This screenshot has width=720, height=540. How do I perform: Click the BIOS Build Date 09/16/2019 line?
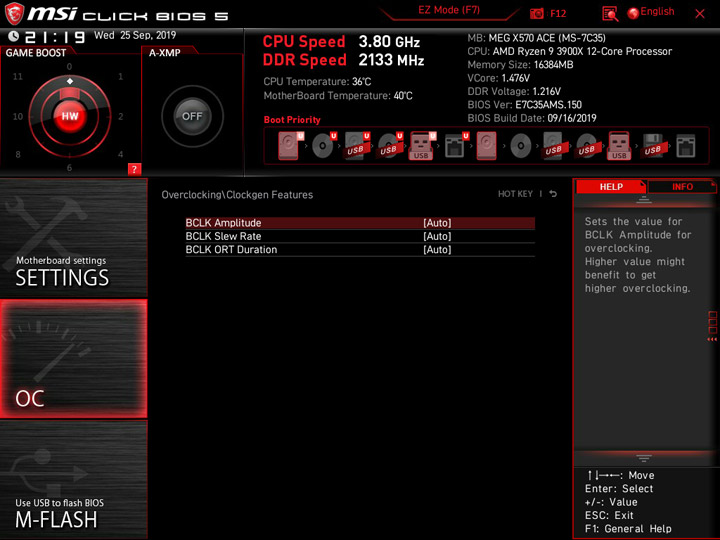532,118
